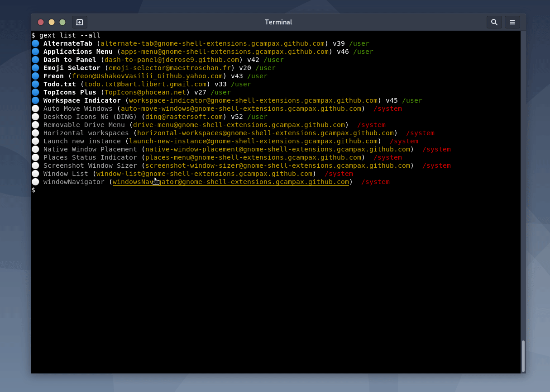This screenshot has width=550, height=392.
Task: Click the ding@rastersoft.com UUID
Action: [184, 117]
